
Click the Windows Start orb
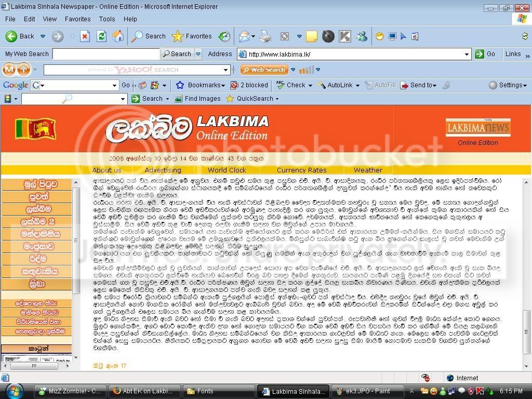coord(14,391)
